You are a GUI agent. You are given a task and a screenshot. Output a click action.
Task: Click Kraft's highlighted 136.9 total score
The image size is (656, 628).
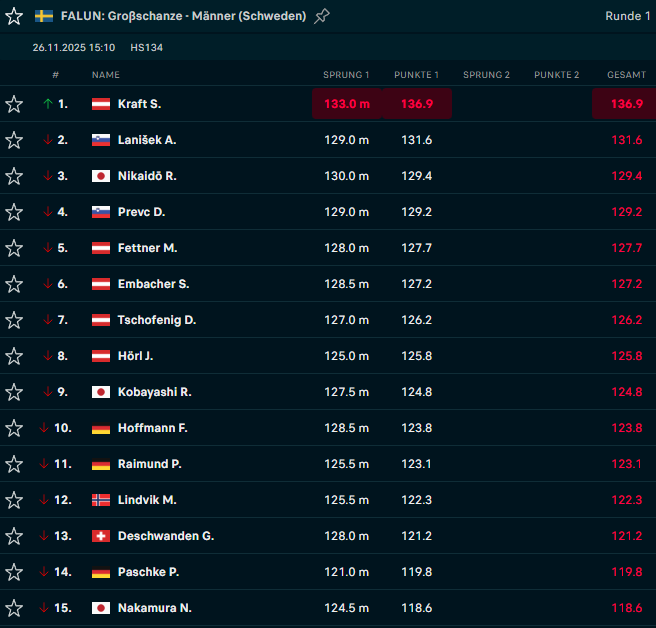point(626,104)
